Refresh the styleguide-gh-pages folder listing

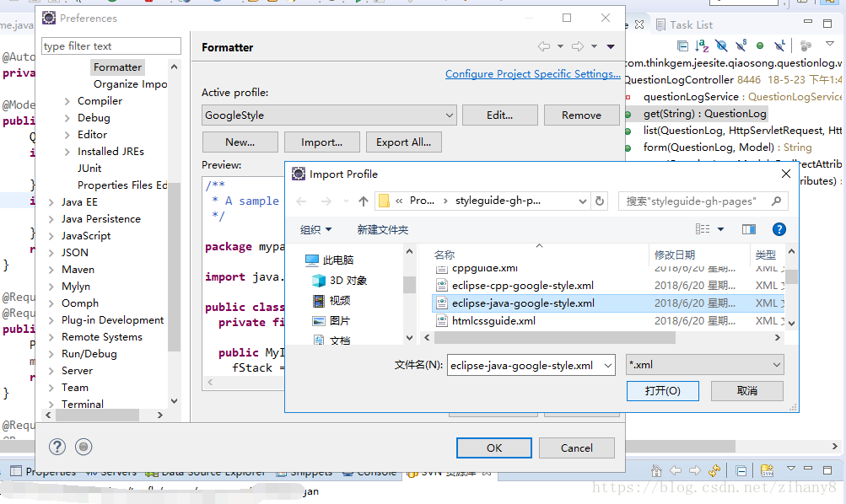click(x=600, y=201)
